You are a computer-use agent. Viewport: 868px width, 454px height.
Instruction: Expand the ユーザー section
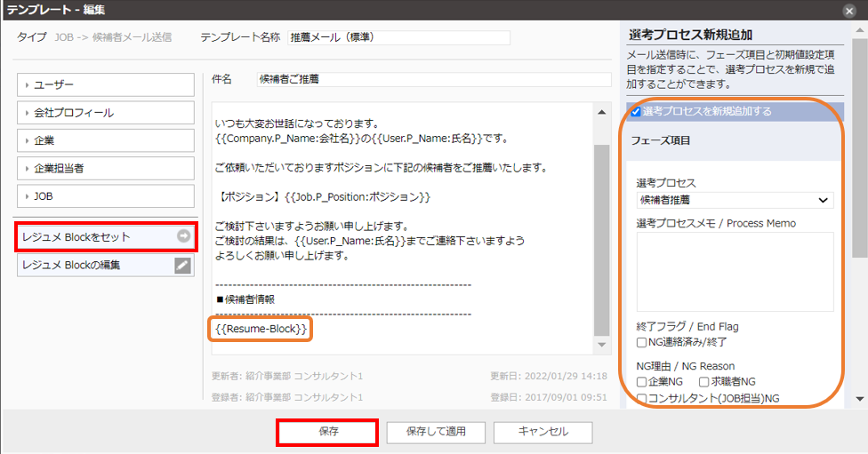106,84
